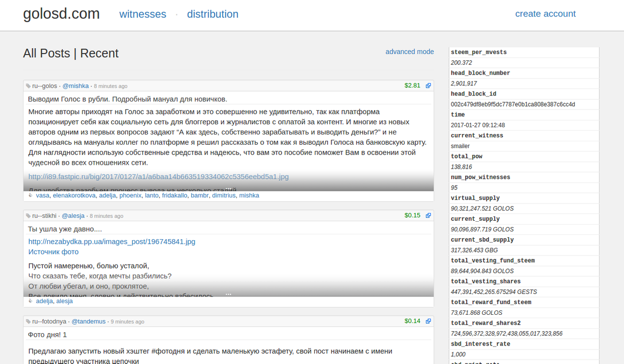This screenshot has width=624, height=364.
Task: Open the ru--stikhi tag
Action: (x=44, y=215)
